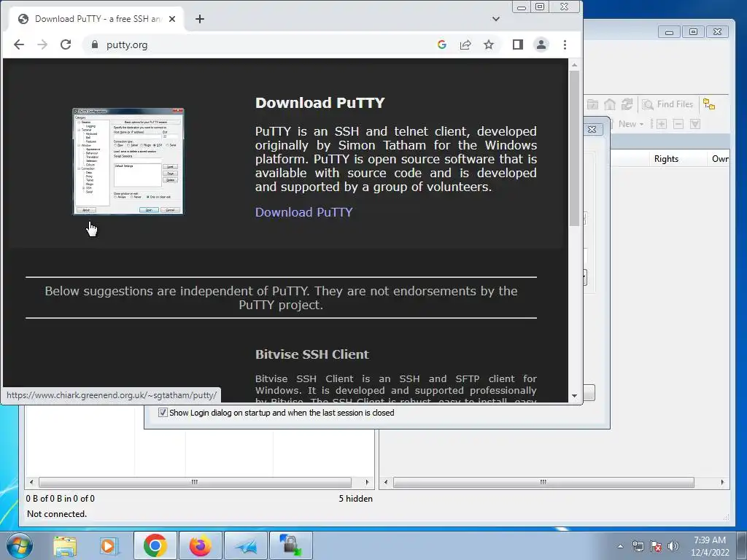Viewport: 747px width, 560px height.
Task: Toggle Show Login dialog on startup checkbox
Action: pyautogui.click(x=163, y=413)
